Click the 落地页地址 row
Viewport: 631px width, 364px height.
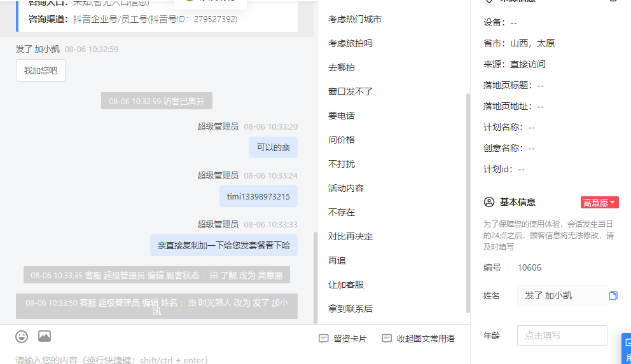pyautogui.click(x=513, y=107)
